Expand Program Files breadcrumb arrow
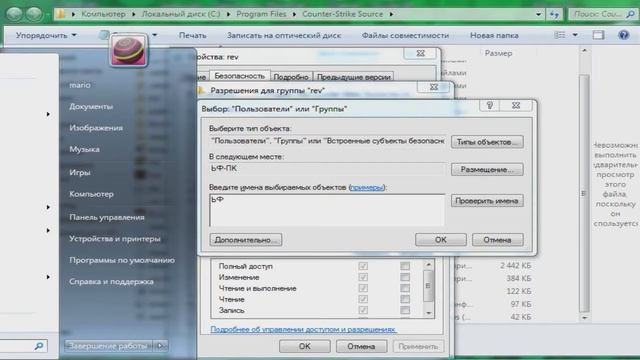The width and height of the screenshot is (640, 360). click(294, 14)
